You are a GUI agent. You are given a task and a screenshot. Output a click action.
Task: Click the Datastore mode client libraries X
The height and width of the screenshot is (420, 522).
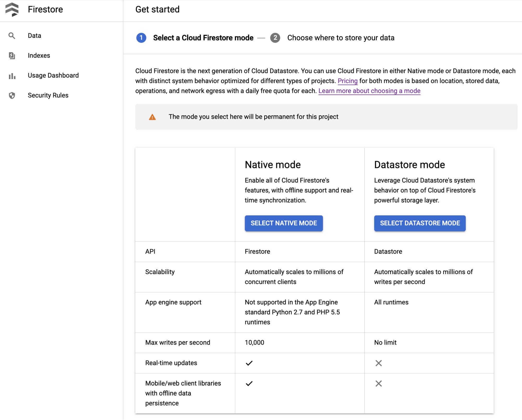(378, 383)
